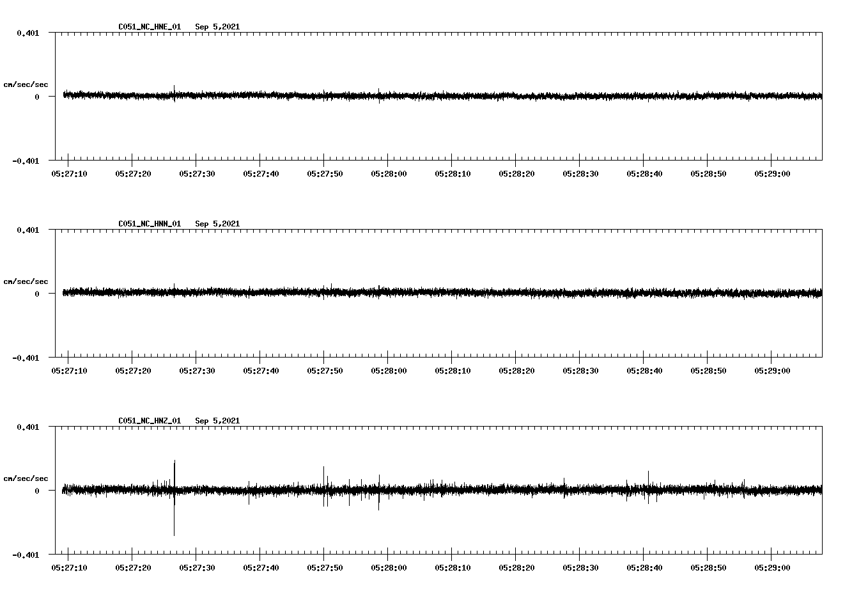Click the 0.401 upper limit on HNZ axis

(x=27, y=427)
